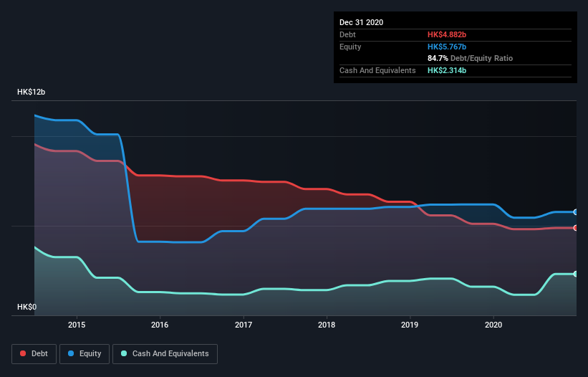588x377 pixels.
Task: Select the 2015 x-axis label
Action: (77, 325)
